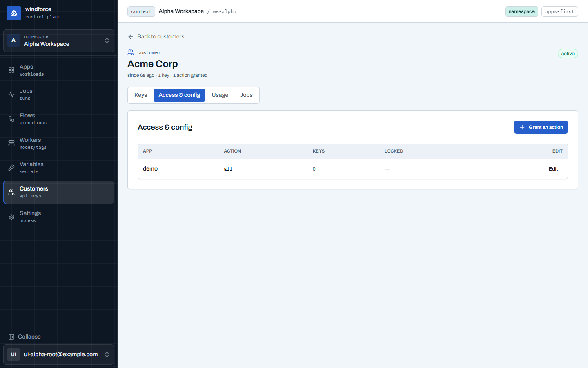Navigate to Flows executions

(58, 119)
